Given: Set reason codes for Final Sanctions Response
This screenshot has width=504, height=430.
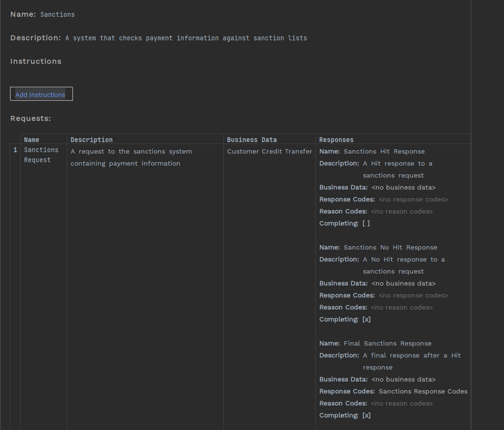Looking at the screenshot, I should tap(402, 404).
